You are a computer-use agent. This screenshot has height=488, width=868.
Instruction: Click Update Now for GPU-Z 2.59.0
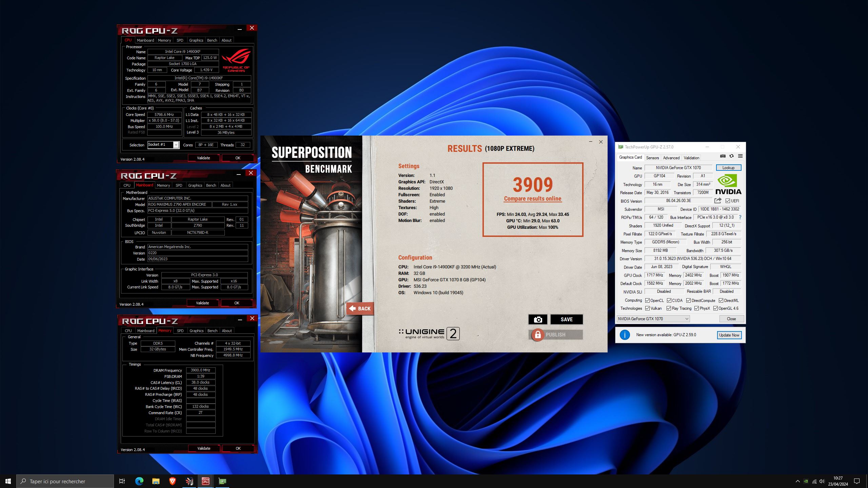pyautogui.click(x=729, y=335)
